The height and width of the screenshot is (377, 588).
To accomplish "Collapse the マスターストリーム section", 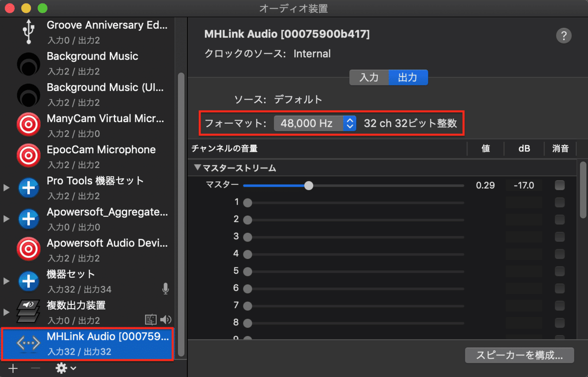I will point(197,168).
